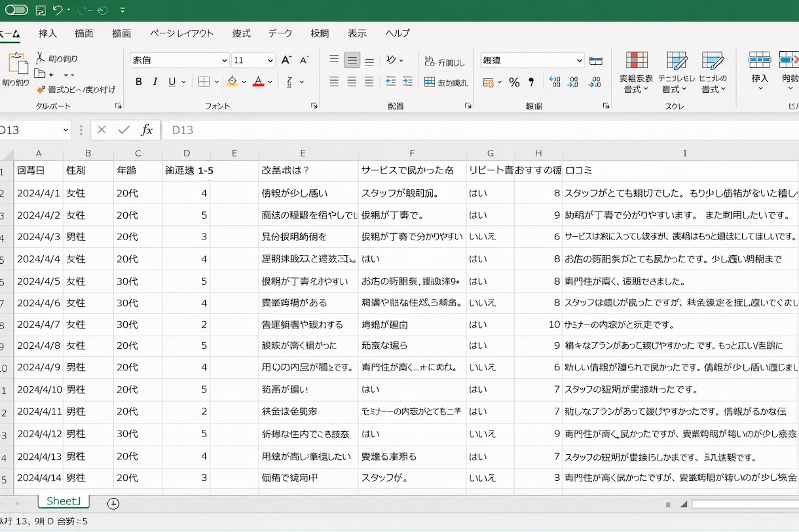Click the Copy pages icon

pos(40,74)
